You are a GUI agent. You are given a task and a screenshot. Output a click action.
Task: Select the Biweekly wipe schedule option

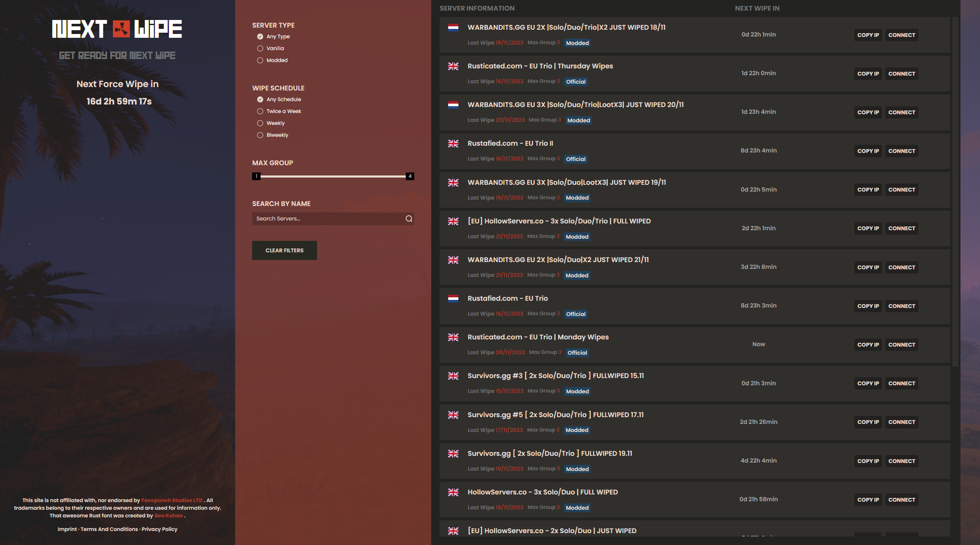tap(260, 135)
